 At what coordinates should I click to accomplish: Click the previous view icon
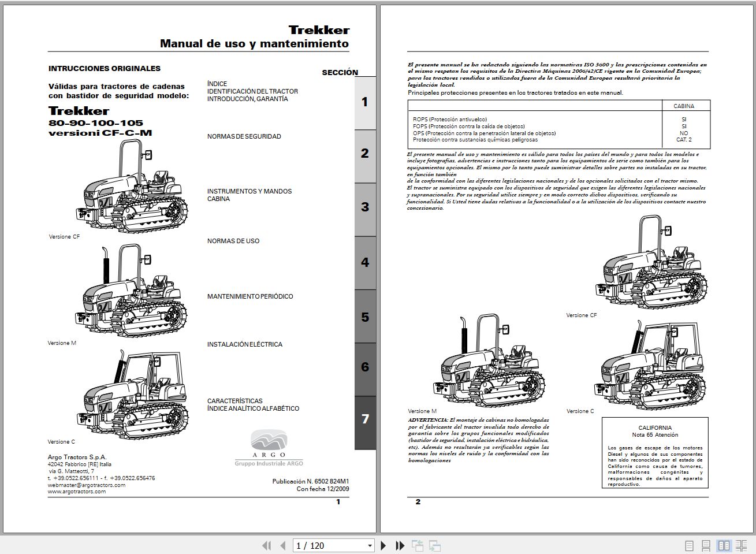click(x=418, y=545)
